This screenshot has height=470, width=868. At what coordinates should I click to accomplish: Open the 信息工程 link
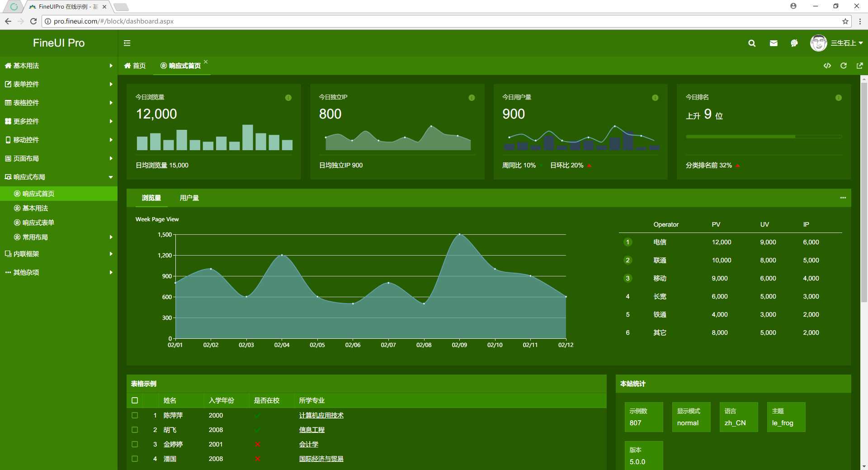pos(312,430)
